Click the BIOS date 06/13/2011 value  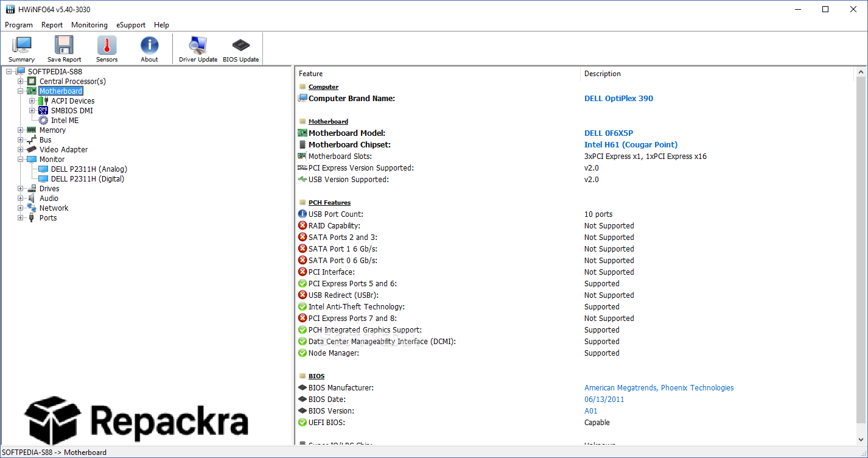click(x=604, y=400)
